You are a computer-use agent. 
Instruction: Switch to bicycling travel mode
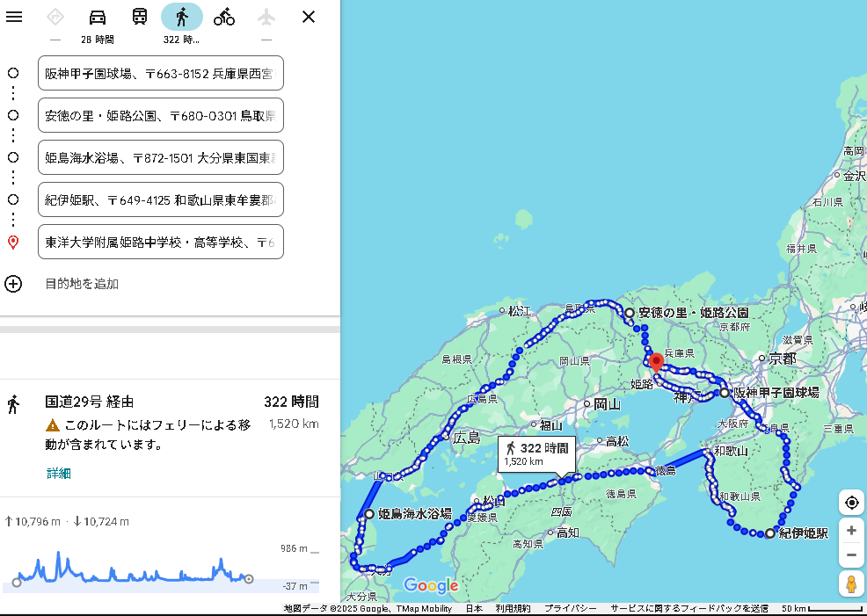coord(224,17)
